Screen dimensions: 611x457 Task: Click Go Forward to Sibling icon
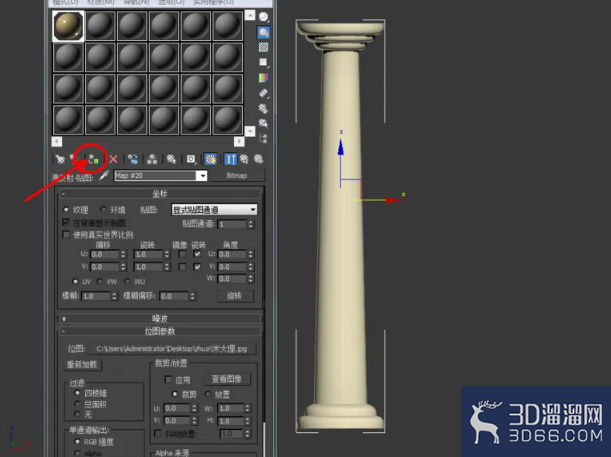click(x=258, y=159)
